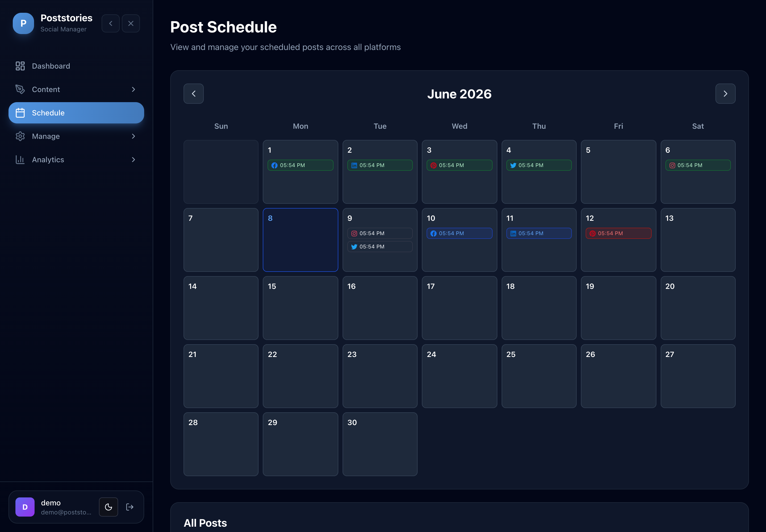Open the Pinterest post on June 3
This screenshot has width=766, height=532.
click(x=459, y=165)
